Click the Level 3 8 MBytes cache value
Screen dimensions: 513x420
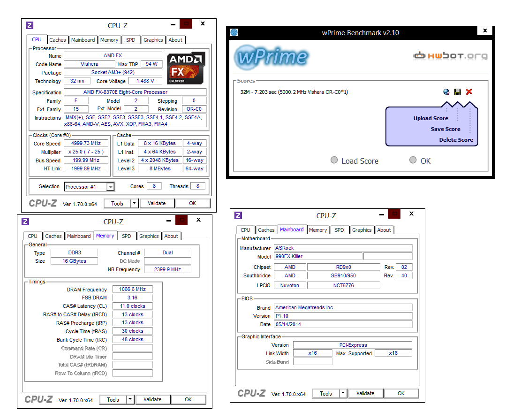(x=160, y=168)
